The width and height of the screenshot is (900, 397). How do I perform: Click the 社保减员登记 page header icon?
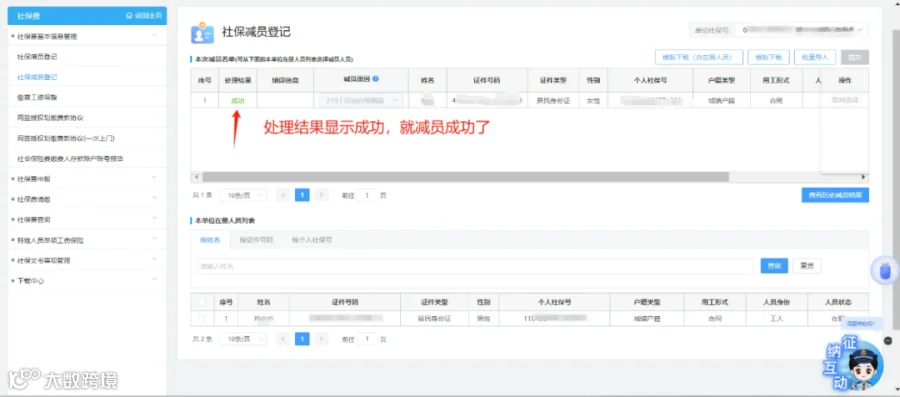tap(202, 33)
